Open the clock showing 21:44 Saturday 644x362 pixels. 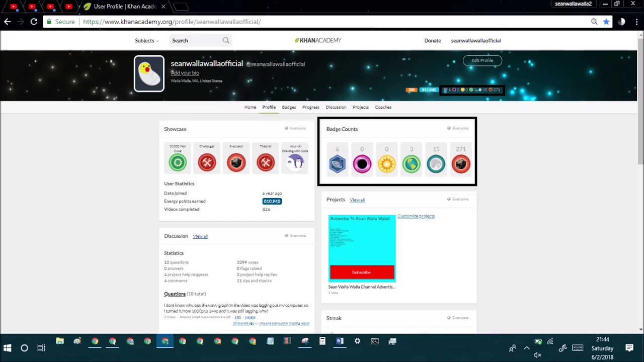coord(602,348)
